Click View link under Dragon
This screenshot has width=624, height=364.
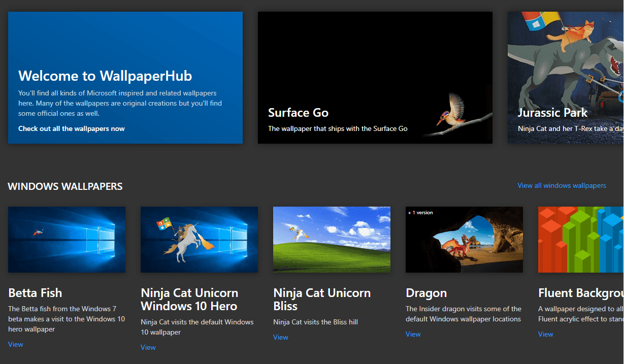pos(413,334)
